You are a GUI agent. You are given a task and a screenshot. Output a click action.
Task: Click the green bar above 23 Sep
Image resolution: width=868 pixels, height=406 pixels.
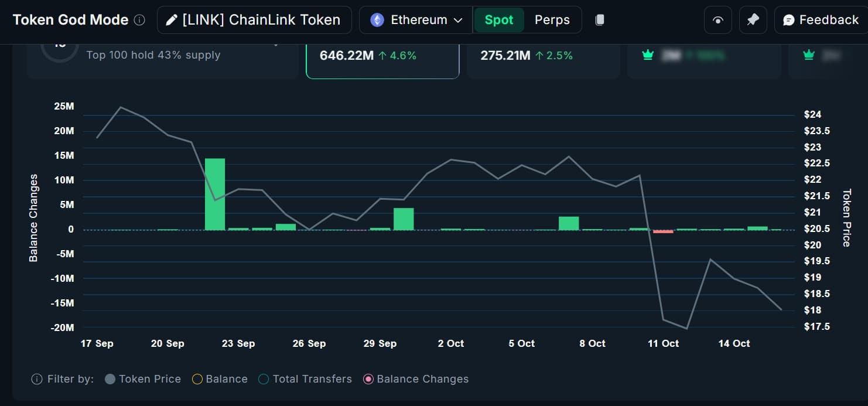tap(215, 193)
